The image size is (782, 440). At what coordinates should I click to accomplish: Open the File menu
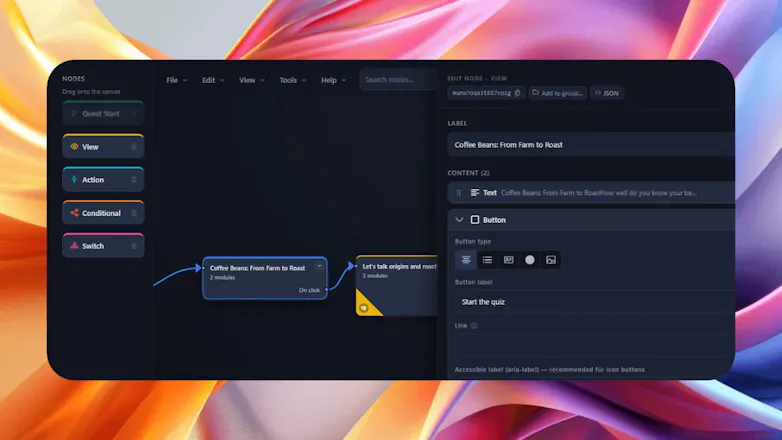click(177, 80)
